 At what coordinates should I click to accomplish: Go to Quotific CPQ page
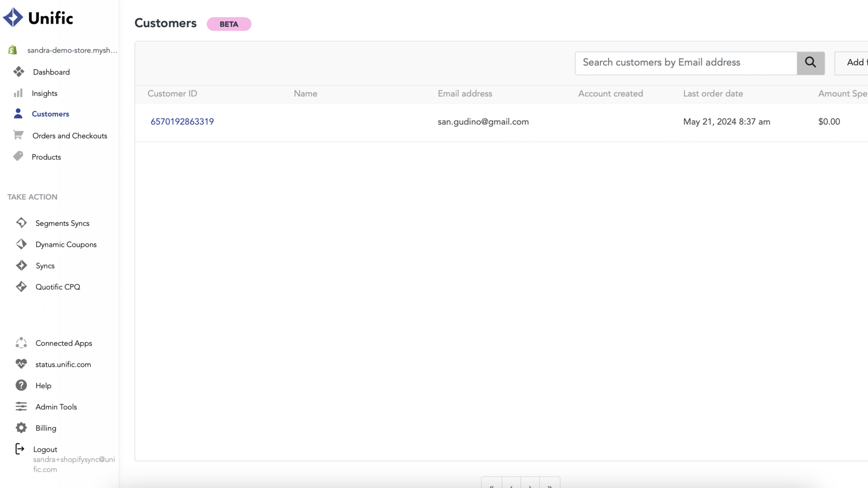(x=58, y=287)
